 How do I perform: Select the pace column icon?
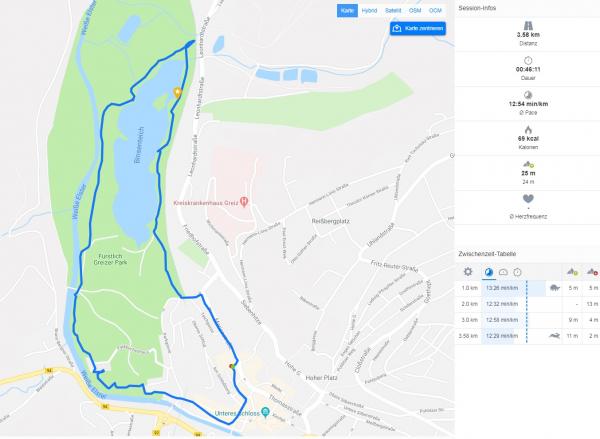(x=489, y=272)
